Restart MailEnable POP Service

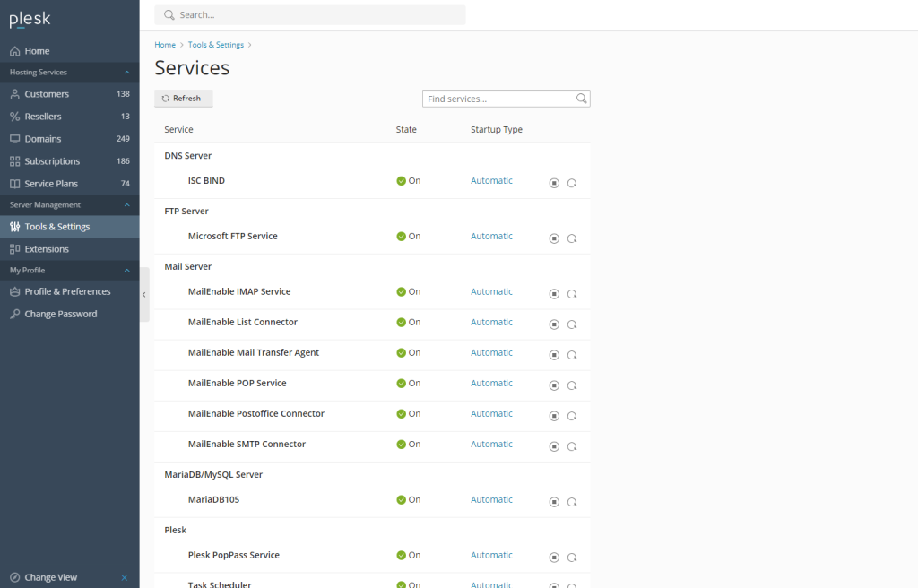tap(572, 385)
